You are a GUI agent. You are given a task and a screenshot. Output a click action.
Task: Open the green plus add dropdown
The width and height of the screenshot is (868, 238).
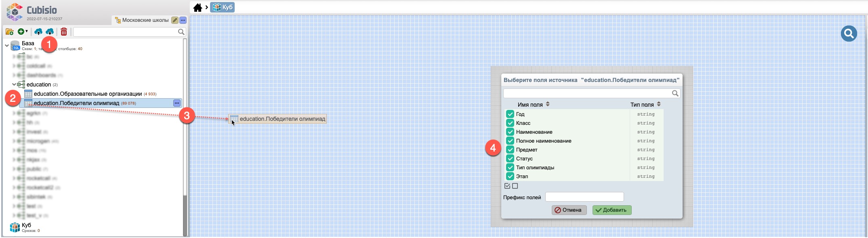[x=23, y=32]
